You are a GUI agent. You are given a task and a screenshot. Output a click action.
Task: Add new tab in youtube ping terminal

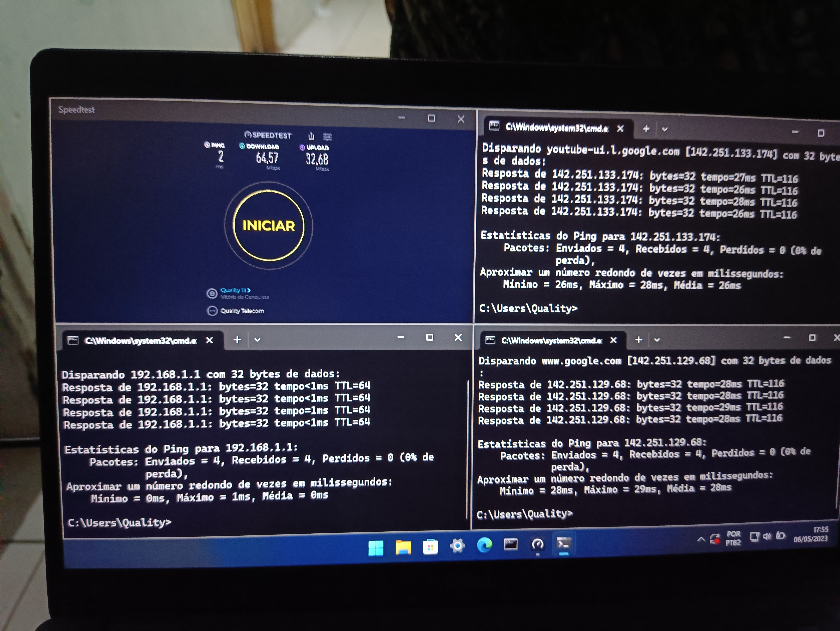click(x=646, y=129)
